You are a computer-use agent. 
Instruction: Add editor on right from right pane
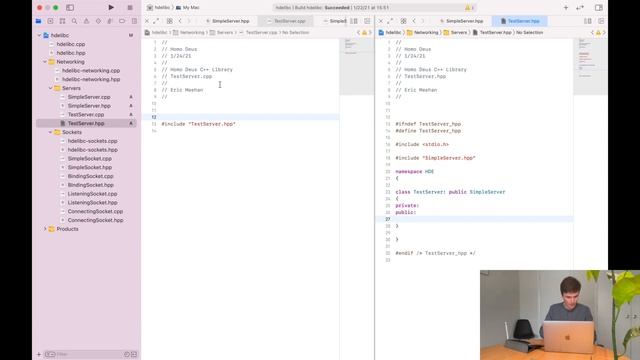click(601, 21)
